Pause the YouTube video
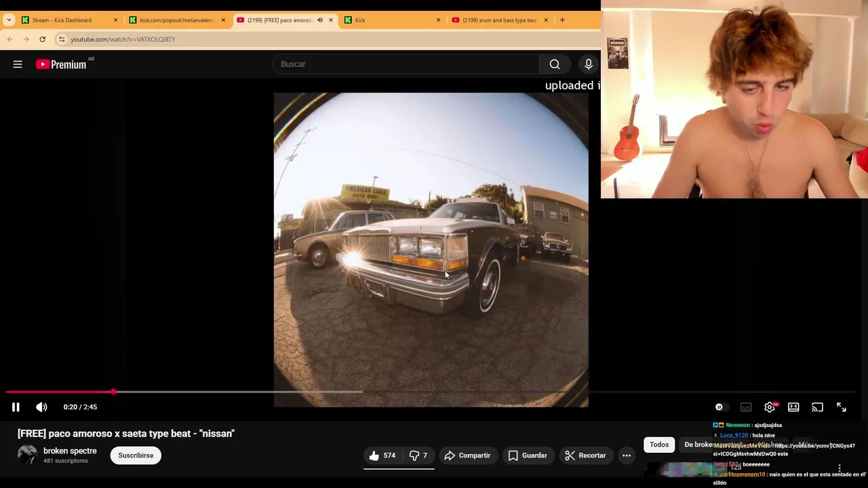The image size is (868, 488). 16,407
